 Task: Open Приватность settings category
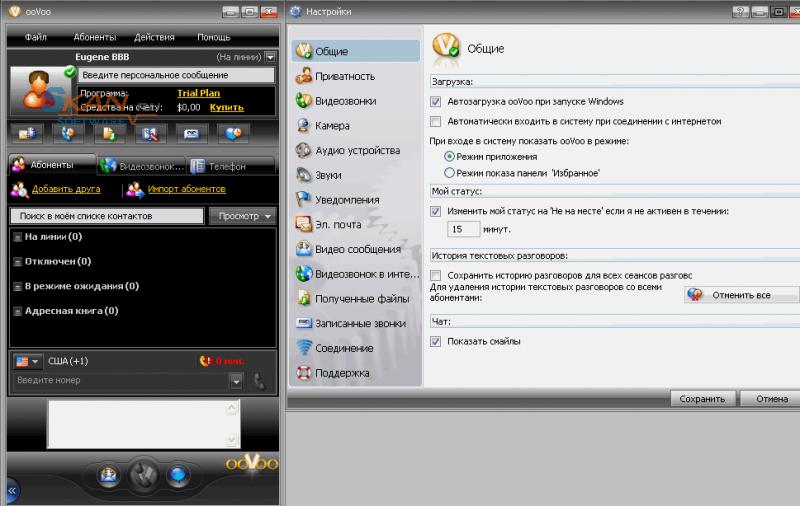point(356,76)
